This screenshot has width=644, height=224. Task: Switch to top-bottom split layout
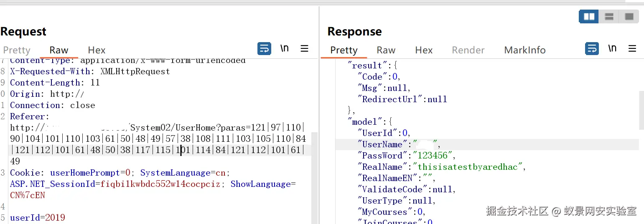pos(609,17)
